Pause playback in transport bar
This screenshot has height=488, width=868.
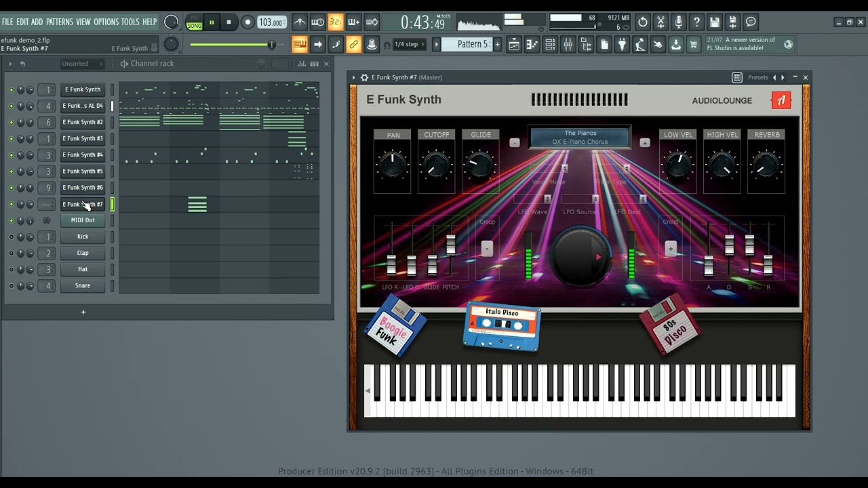pyautogui.click(x=212, y=22)
